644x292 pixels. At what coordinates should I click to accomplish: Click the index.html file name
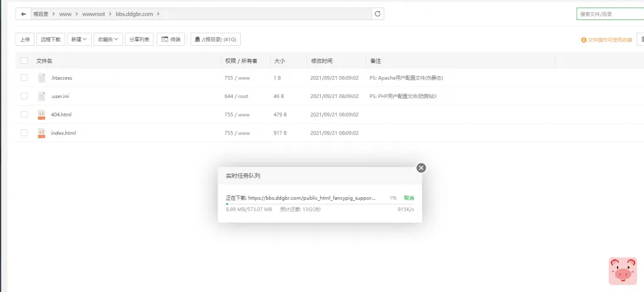(64, 133)
